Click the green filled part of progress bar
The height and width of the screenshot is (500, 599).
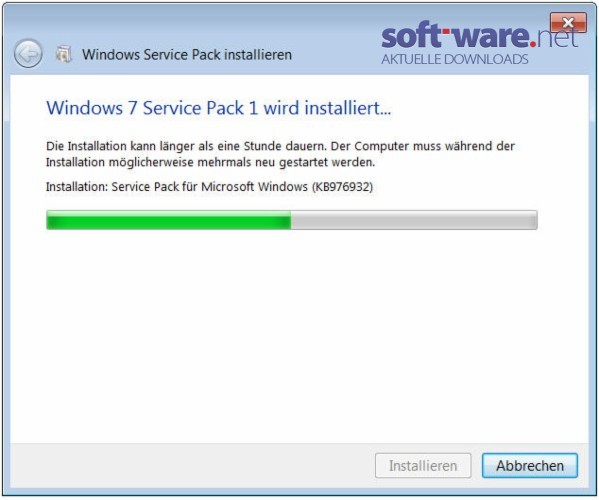click(168, 220)
